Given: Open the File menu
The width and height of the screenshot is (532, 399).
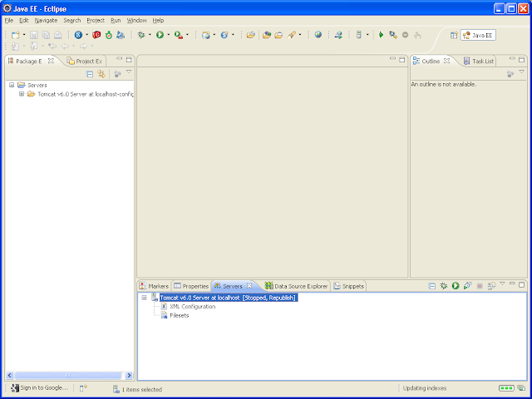Looking at the screenshot, I should (9, 20).
